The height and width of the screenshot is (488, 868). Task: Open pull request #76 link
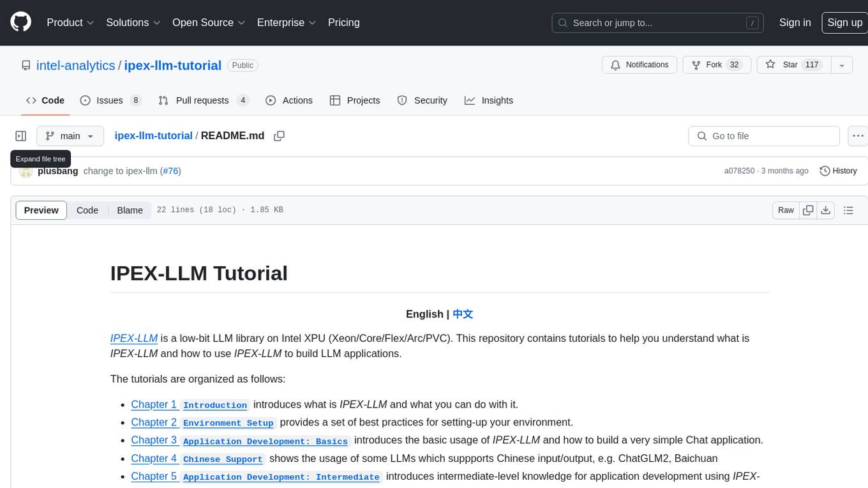(x=170, y=171)
